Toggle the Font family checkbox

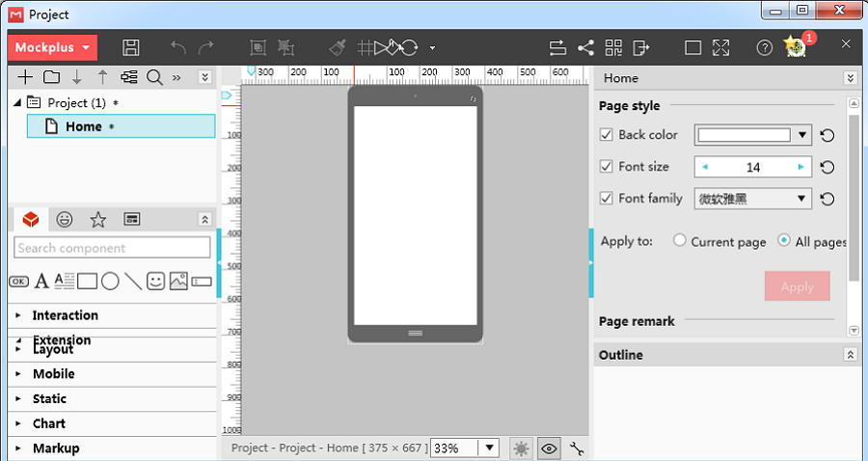(x=607, y=198)
